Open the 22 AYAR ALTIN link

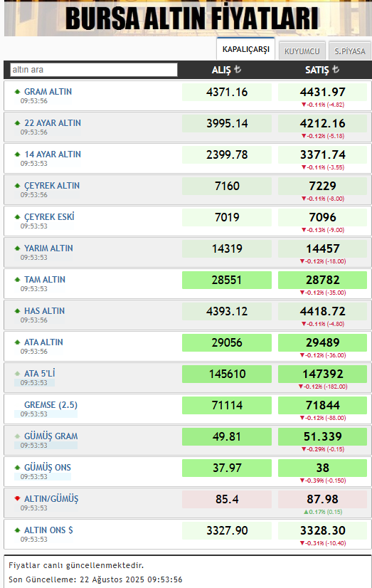(53, 123)
